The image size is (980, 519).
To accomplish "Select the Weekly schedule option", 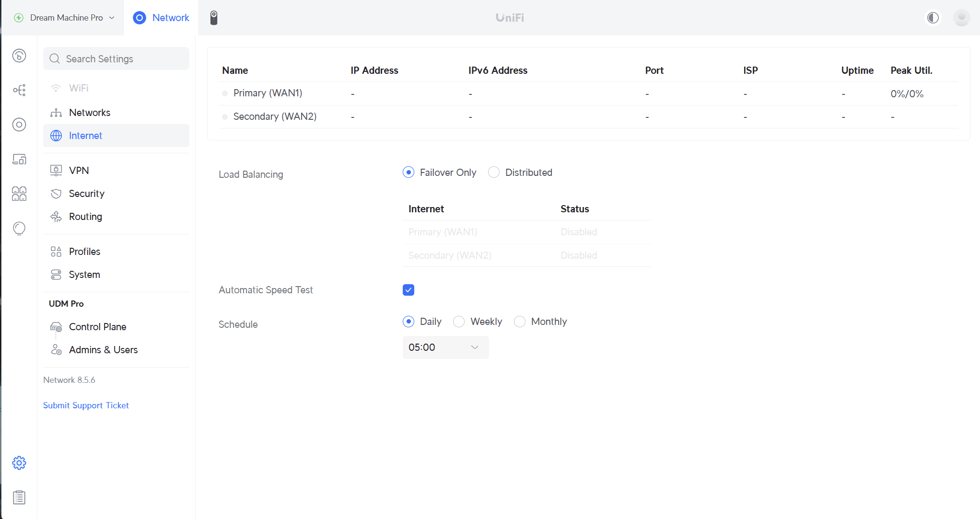I will (459, 322).
